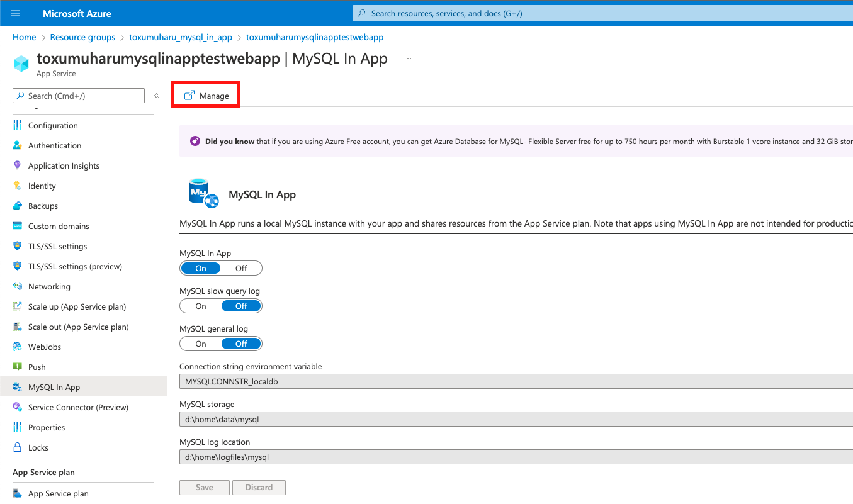The image size is (853, 504).
Task: Collapse the left settings sidebar
Action: pyautogui.click(x=156, y=96)
